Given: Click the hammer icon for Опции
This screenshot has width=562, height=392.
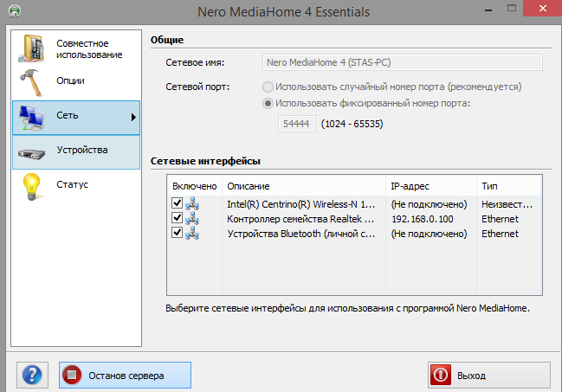Looking at the screenshot, I should click(x=31, y=82).
